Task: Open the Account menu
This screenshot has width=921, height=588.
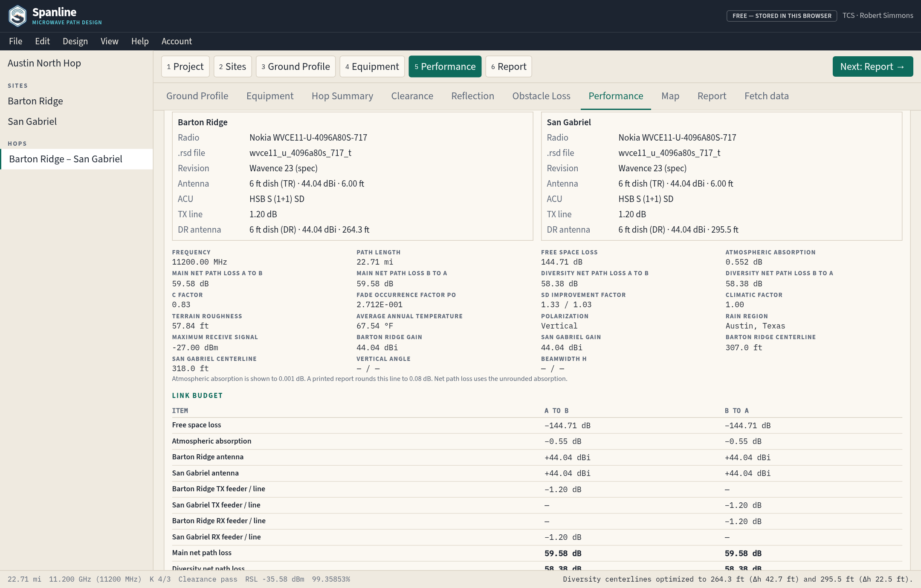Action: 177,41
